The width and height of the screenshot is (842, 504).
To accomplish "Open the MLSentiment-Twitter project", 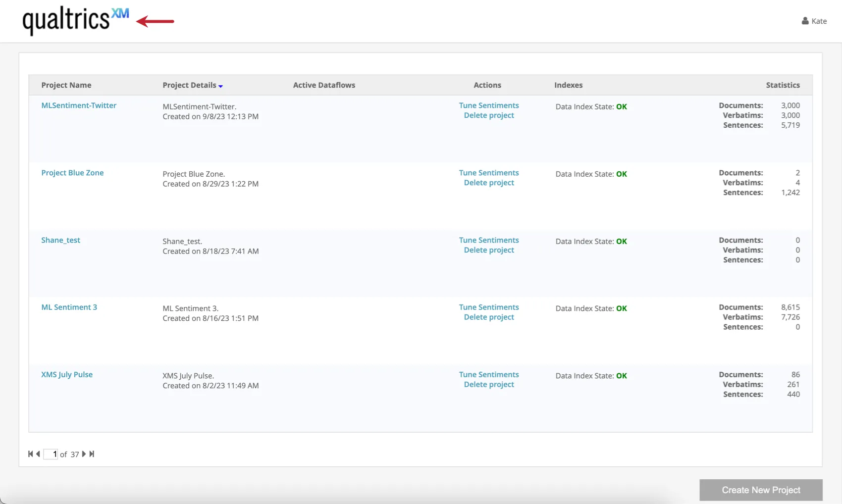I will (x=79, y=105).
